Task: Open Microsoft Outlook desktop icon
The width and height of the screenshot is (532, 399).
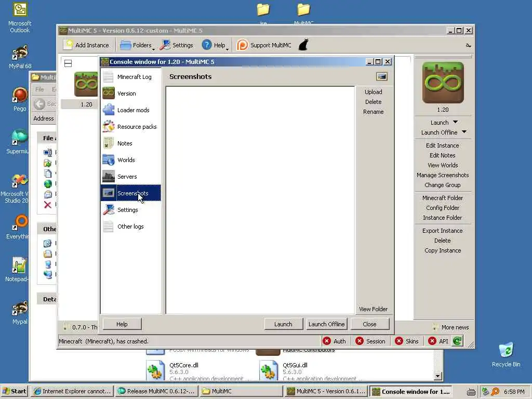Action: pos(20,18)
